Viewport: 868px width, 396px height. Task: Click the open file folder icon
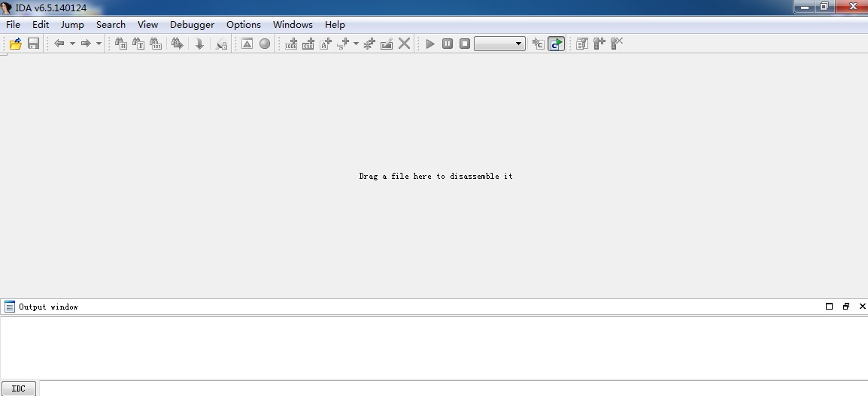pyautogui.click(x=15, y=44)
